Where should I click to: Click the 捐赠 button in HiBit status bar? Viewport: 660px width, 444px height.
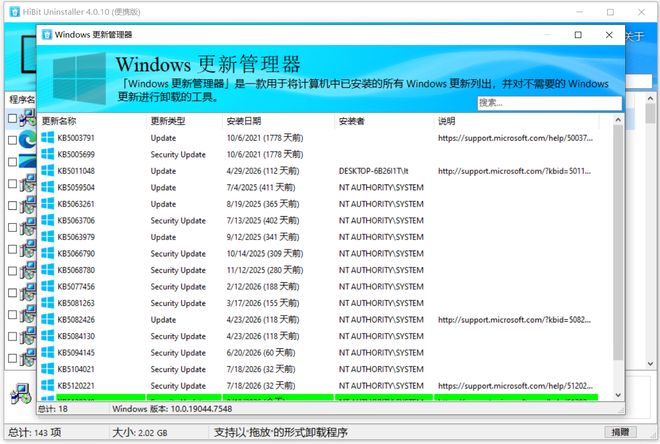tap(620, 432)
